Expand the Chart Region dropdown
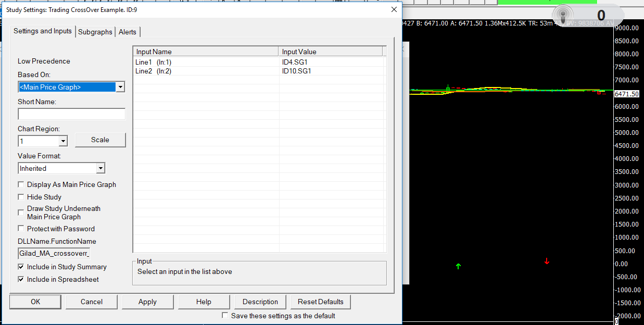 63,141
